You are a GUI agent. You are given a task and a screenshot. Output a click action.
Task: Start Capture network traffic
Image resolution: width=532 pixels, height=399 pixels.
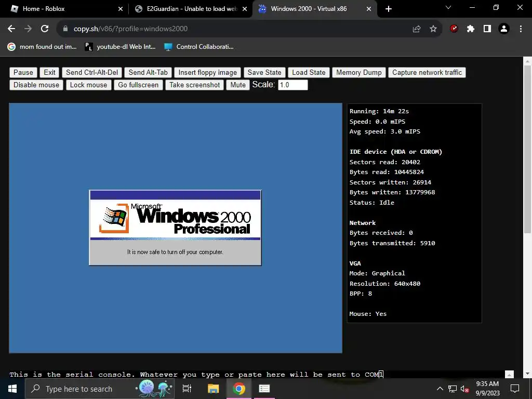coord(427,72)
